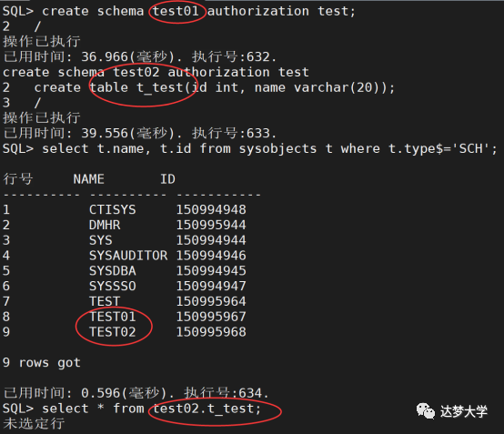The height and width of the screenshot is (434, 504).
Task: Click the circled test01 schema name
Action: coord(176,11)
